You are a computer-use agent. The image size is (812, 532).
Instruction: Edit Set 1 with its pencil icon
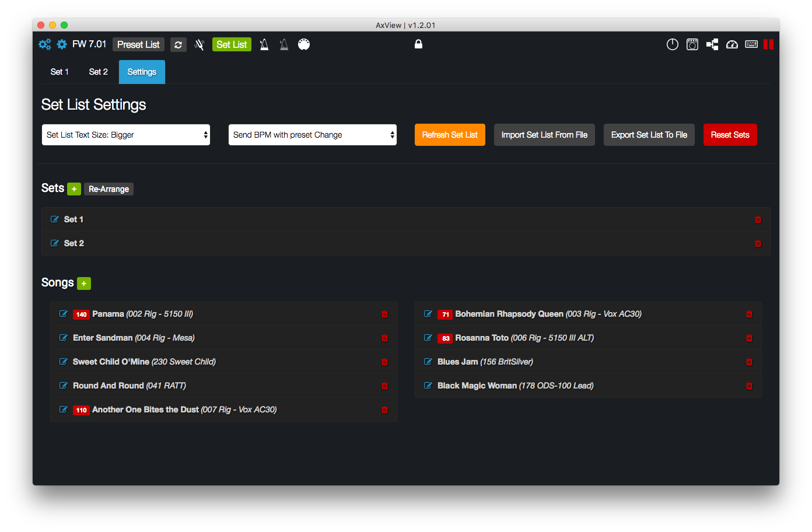coord(55,219)
